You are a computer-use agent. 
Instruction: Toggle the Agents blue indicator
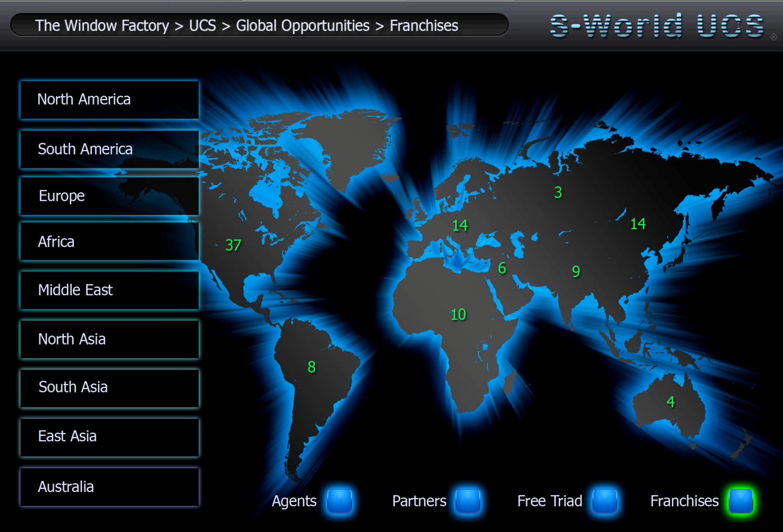[x=340, y=501]
